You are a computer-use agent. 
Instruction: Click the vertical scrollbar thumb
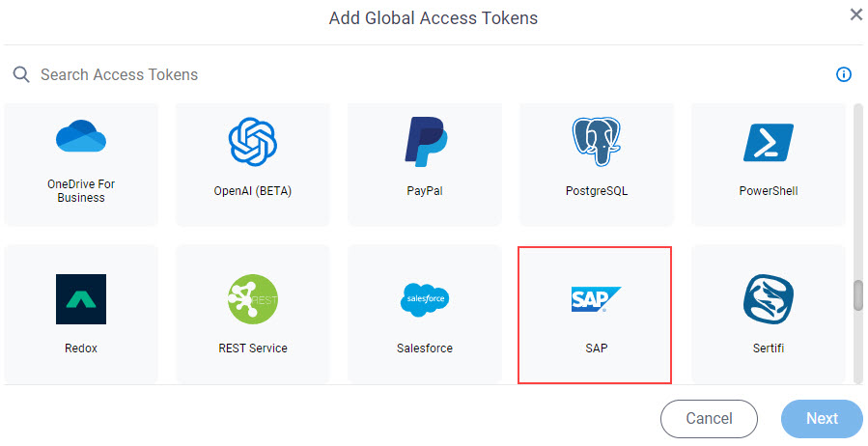tap(858, 295)
